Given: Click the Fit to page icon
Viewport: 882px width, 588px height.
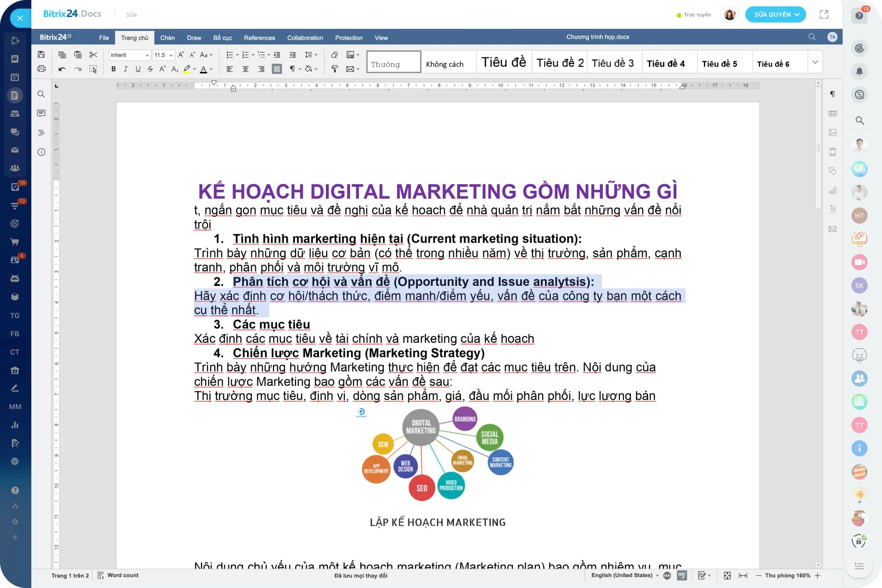Looking at the screenshot, I should (727, 576).
